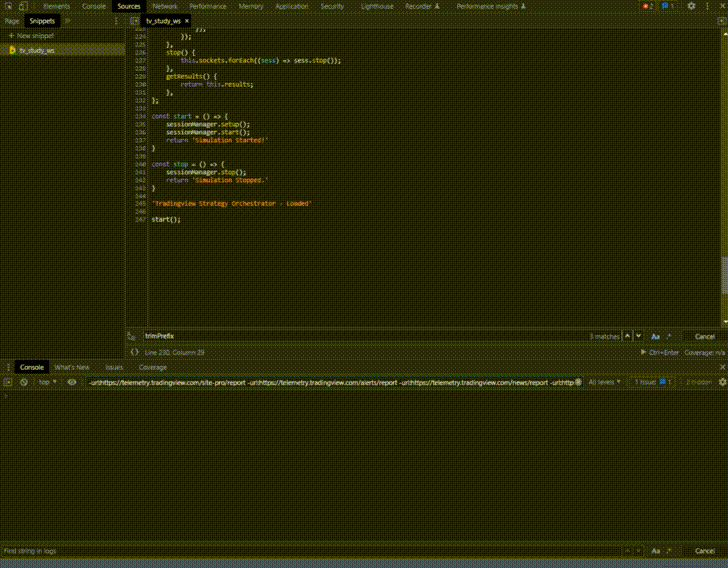The width and height of the screenshot is (728, 568).
Task: Toggle match case Aa in console search
Action: tap(655, 551)
